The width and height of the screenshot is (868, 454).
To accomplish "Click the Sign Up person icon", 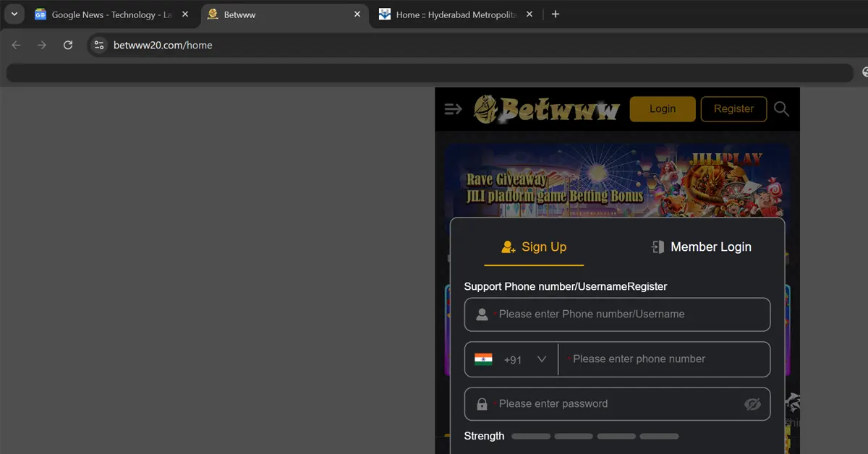I will point(509,247).
